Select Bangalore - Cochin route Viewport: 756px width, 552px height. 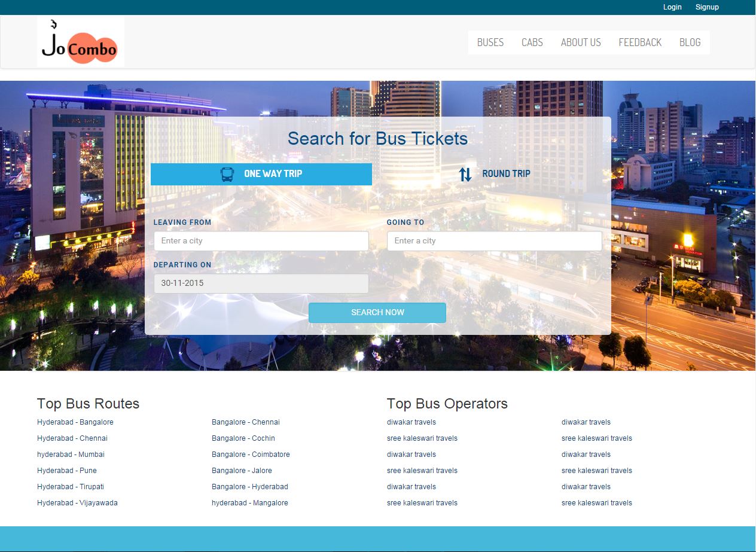[243, 438]
